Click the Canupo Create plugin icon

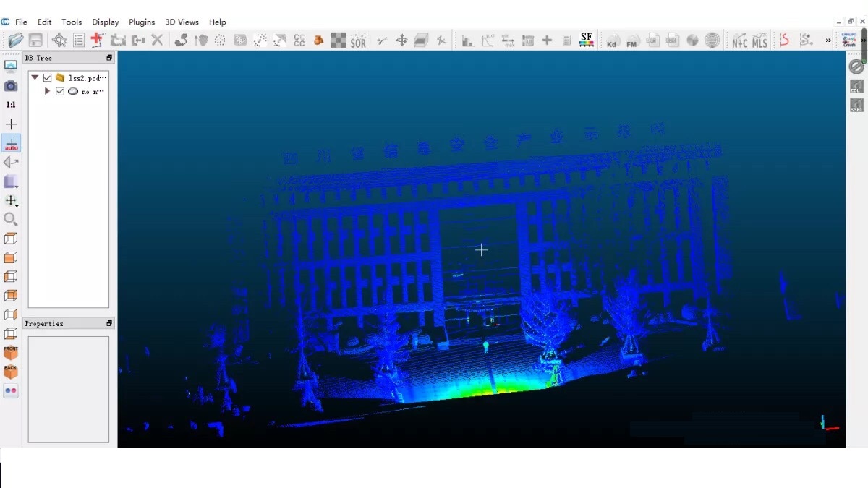click(849, 40)
